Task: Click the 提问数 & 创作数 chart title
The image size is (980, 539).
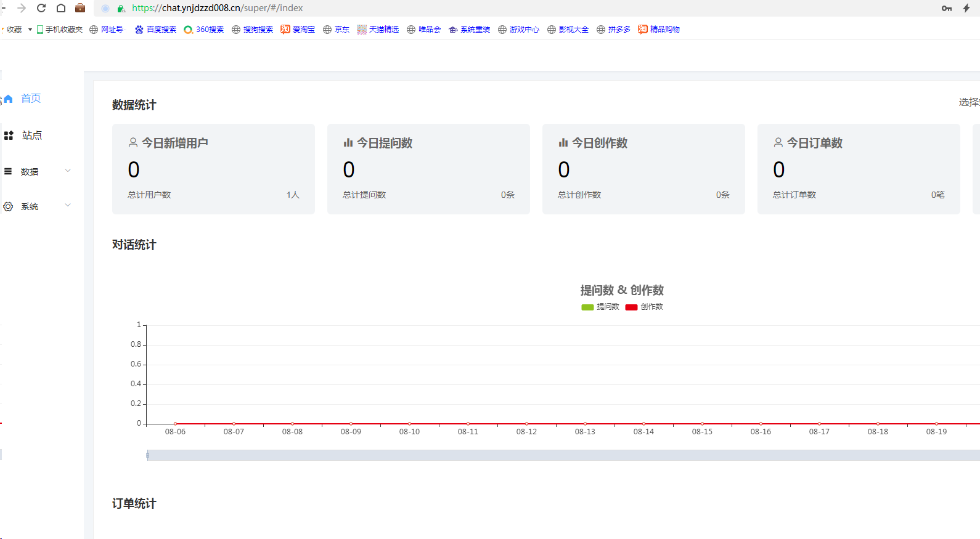Action: pos(622,290)
